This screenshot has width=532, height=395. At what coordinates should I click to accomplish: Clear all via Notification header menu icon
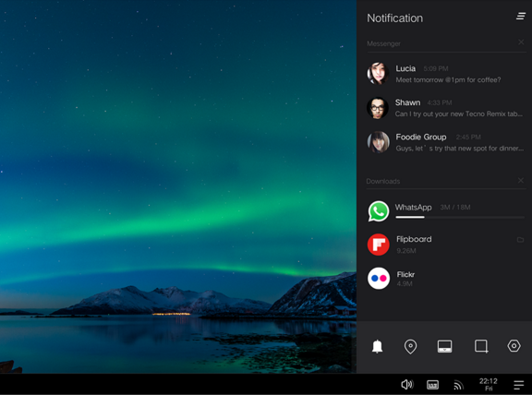point(521,16)
